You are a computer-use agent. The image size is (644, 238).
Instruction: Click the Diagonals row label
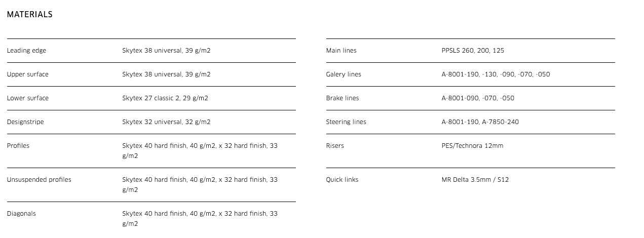click(x=21, y=214)
